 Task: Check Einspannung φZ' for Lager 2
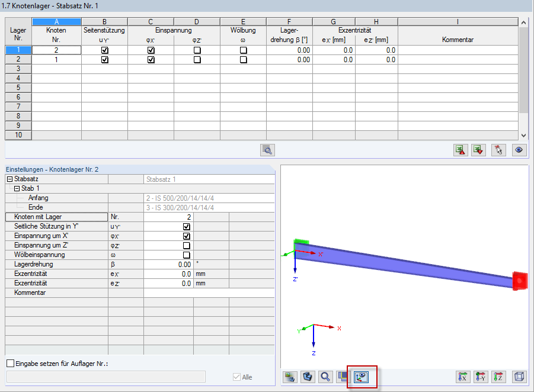(197, 60)
